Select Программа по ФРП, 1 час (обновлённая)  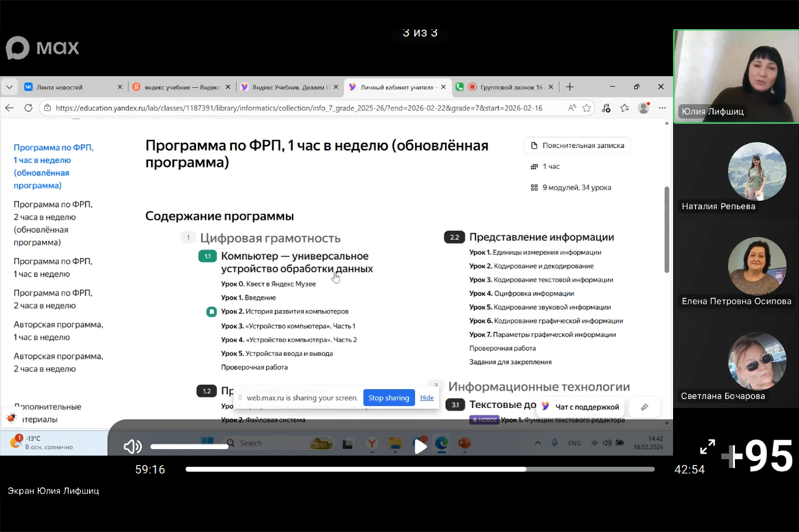(53, 166)
